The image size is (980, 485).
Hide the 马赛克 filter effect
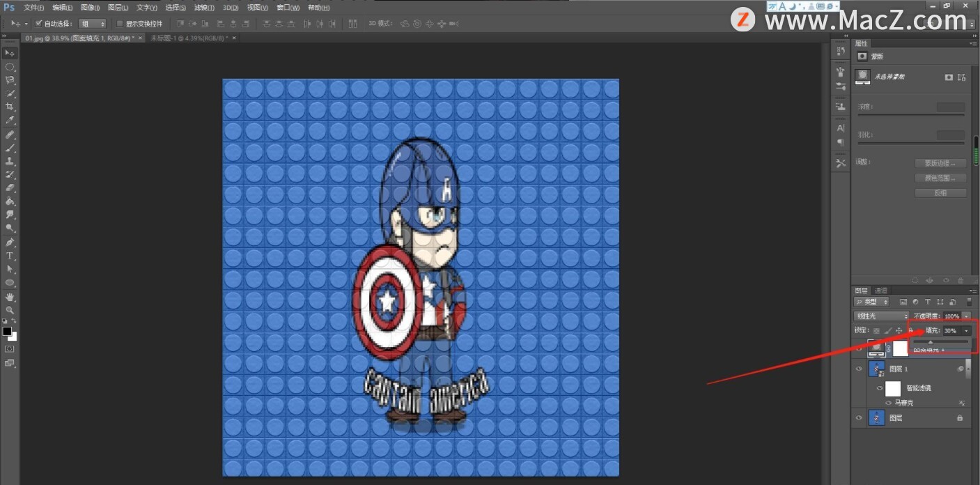[888, 403]
